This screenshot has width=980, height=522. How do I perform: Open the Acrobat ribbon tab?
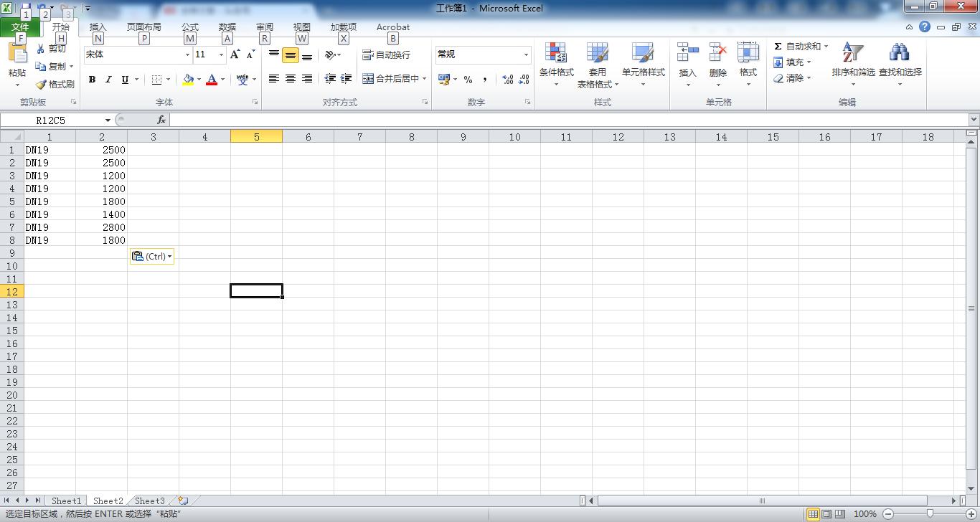point(393,27)
